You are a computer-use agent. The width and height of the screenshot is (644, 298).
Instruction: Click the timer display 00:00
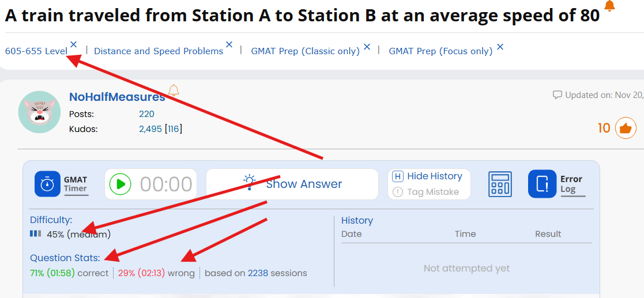[166, 184]
